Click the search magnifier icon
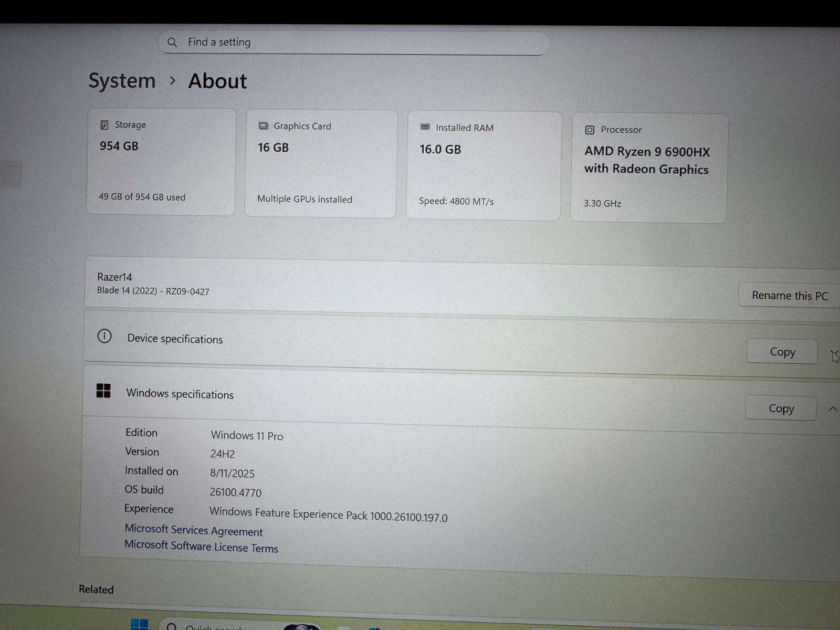The image size is (840, 630). tap(172, 43)
